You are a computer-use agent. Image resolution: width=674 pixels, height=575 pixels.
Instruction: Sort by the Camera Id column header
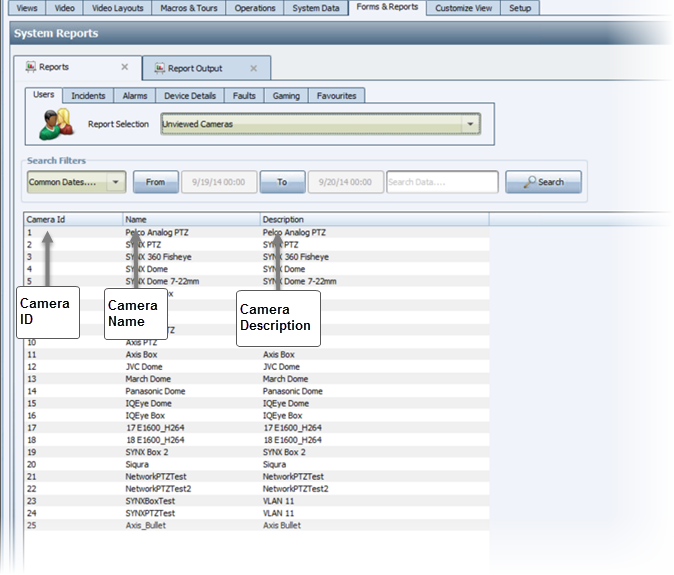tap(73, 219)
